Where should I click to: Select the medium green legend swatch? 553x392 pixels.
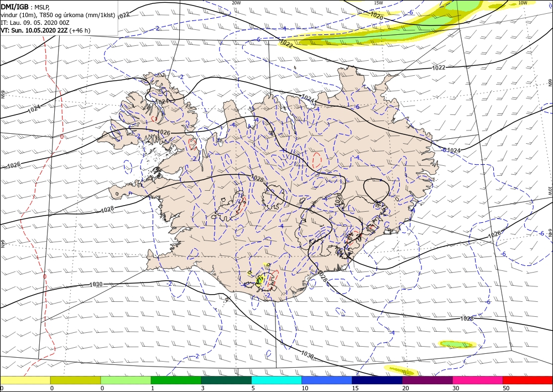coord(176,380)
